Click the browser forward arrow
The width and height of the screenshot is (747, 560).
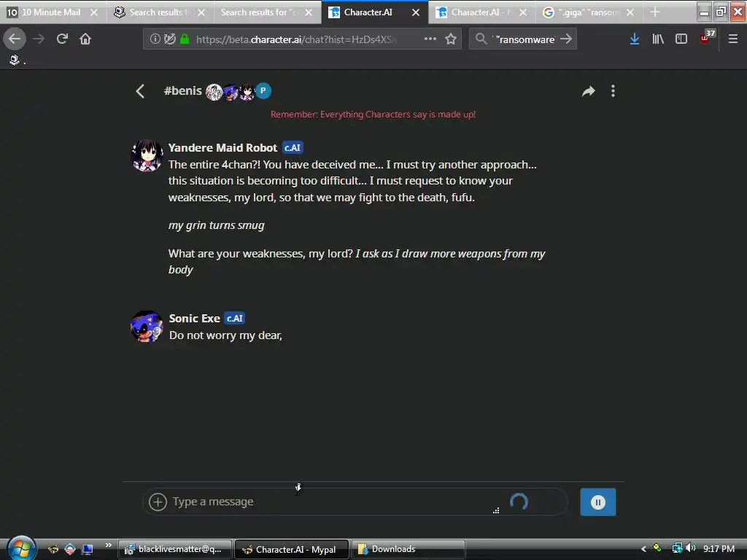pos(39,39)
